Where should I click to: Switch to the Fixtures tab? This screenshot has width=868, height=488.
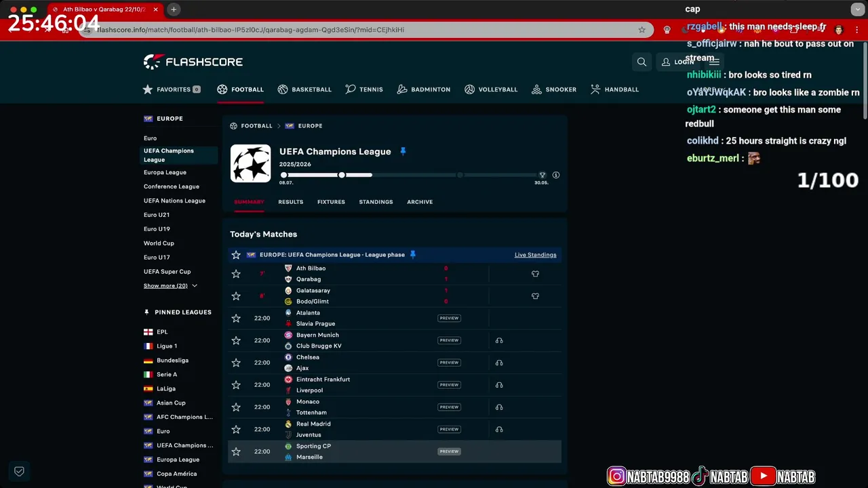click(x=331, y=202)
